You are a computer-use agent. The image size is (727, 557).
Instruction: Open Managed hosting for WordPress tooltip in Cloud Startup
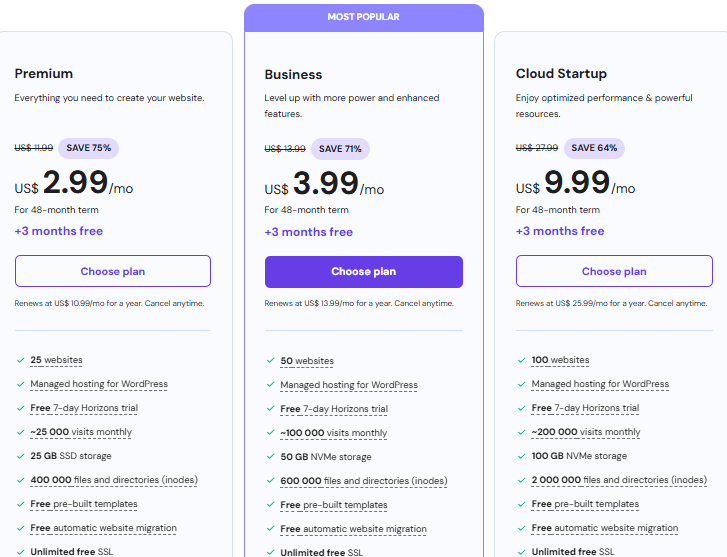click(x=600, y=384)
